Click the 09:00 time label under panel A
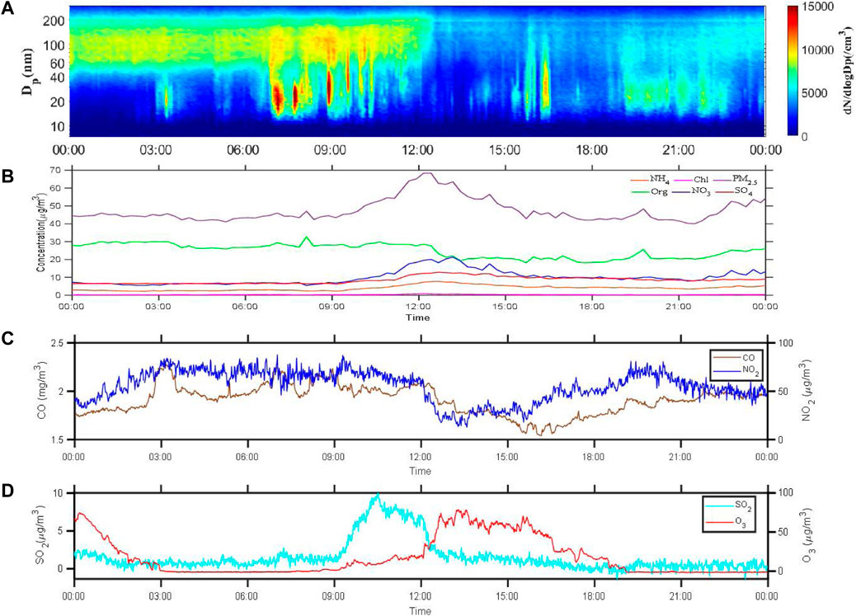Image resolution: width=856 pixels, height=616 pixels. (332, 149)
